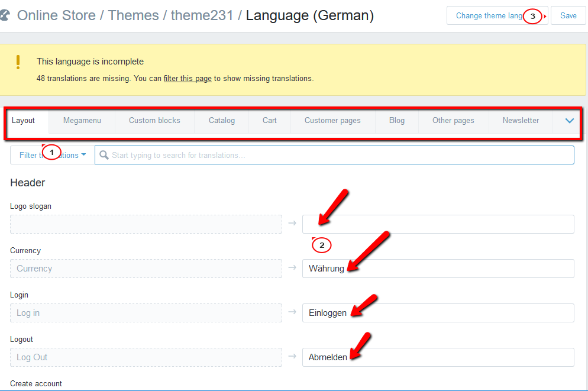Switch to the Layout tab

click(x=23, y=120)
